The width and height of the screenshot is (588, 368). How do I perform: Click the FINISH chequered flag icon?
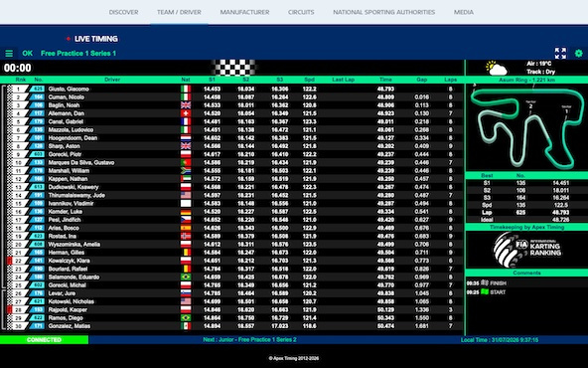pos(485,282)
